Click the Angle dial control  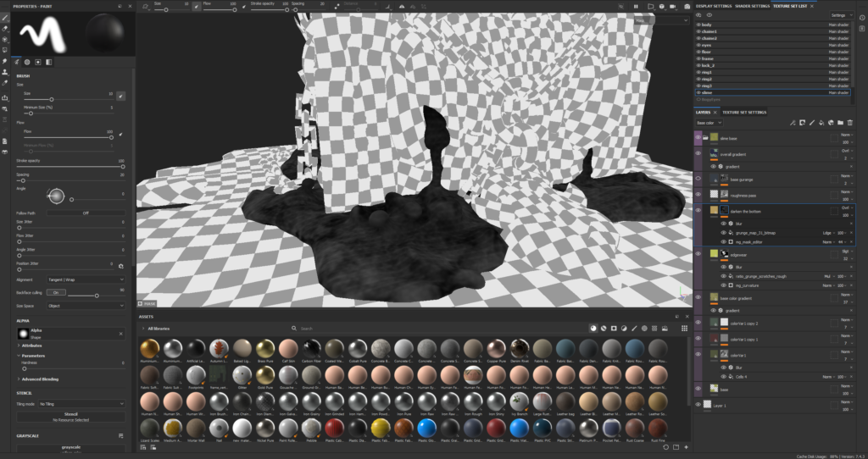(57, 196)
